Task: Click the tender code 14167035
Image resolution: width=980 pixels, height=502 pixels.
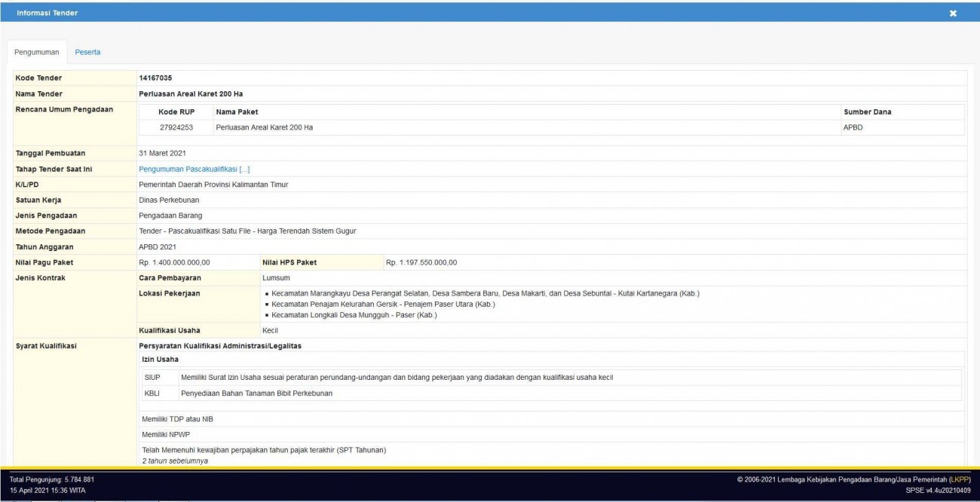Action: pos(157,78)
